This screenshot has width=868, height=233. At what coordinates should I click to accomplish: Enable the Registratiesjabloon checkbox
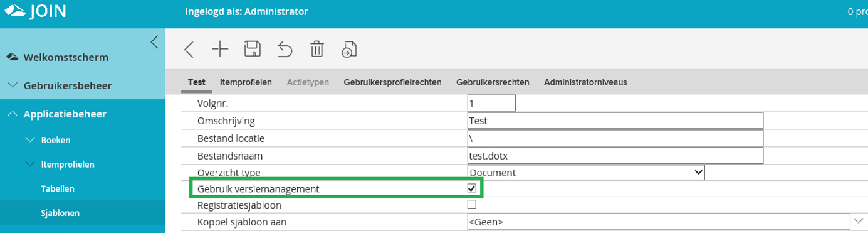[x=473, y=204]
